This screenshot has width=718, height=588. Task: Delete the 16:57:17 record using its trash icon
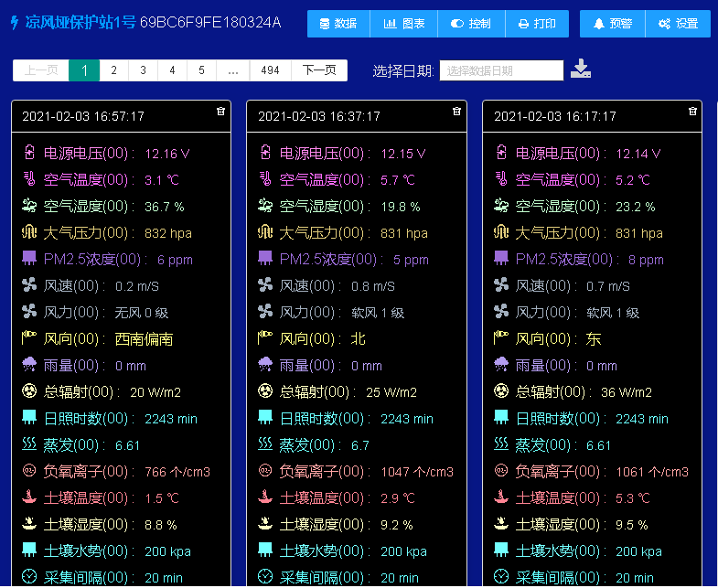point(220,111)
